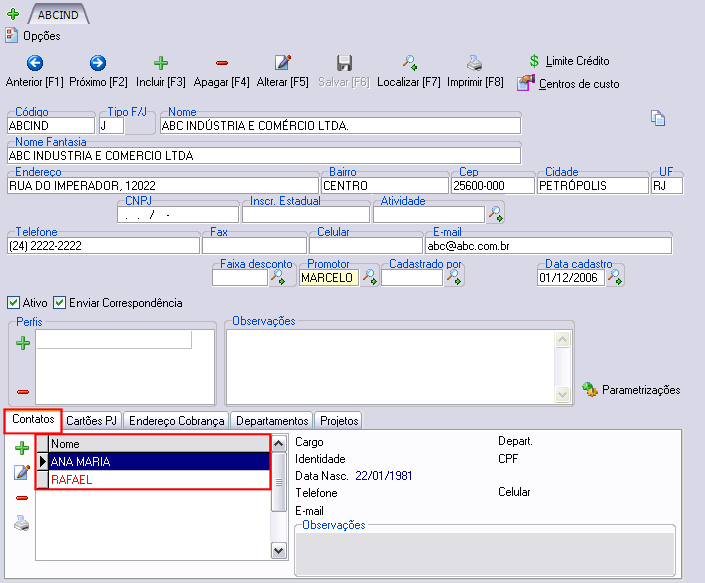
Task: Click contacts list scroll up arrow
Action: coord(279,444)
